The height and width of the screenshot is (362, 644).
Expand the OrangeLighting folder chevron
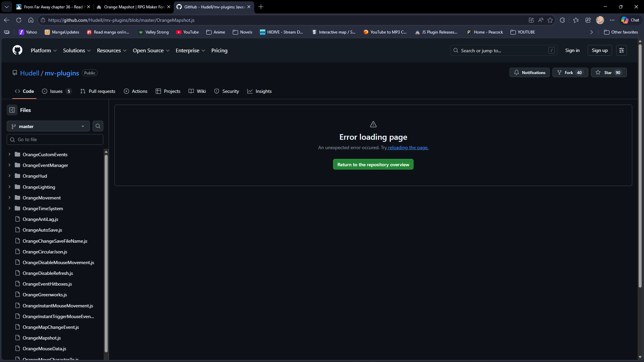coord(9,187)
